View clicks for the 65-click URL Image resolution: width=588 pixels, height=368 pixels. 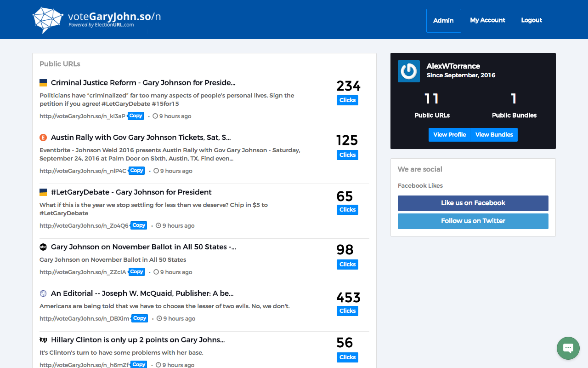click(347, 210)
